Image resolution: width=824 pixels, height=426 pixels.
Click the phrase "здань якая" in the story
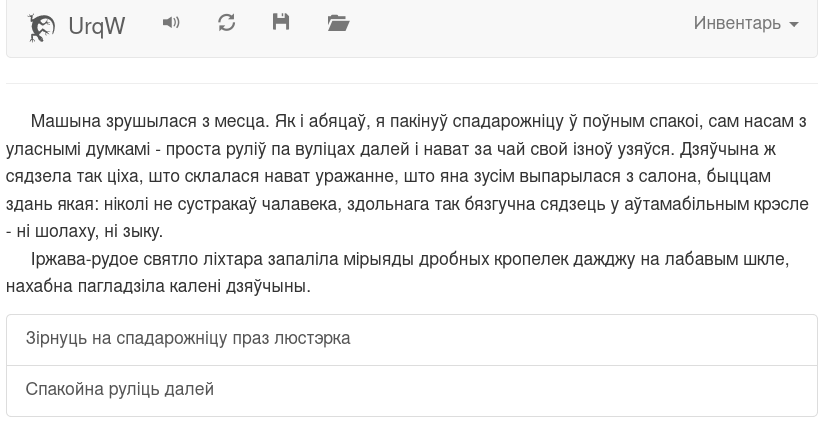(x=49, y=204)
